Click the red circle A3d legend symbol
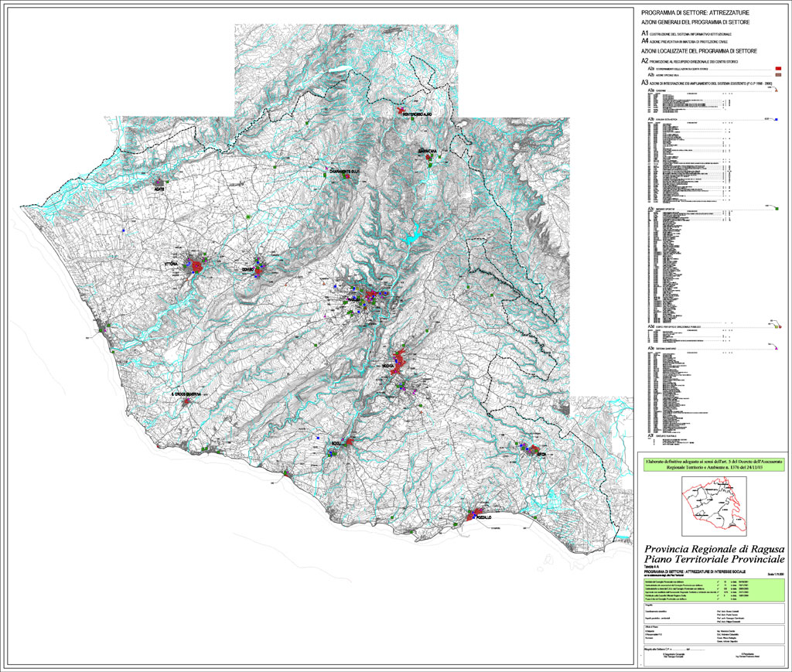 click(x=779, y=326)
